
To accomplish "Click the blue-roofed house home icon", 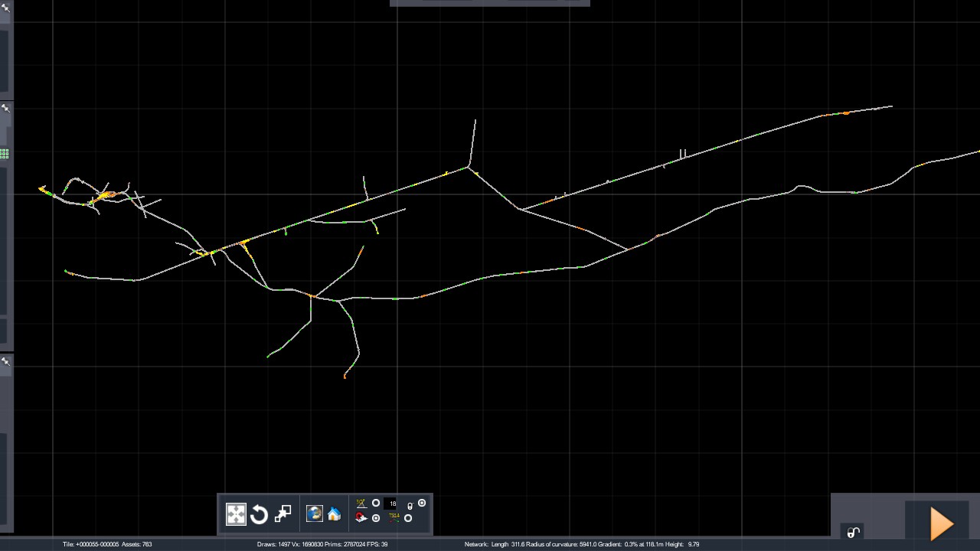I will click(335, 514).
